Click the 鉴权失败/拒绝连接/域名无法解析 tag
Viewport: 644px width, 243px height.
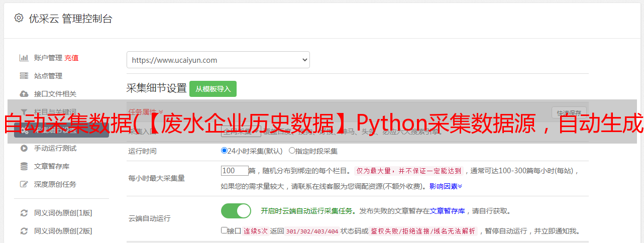coord(423,231)
